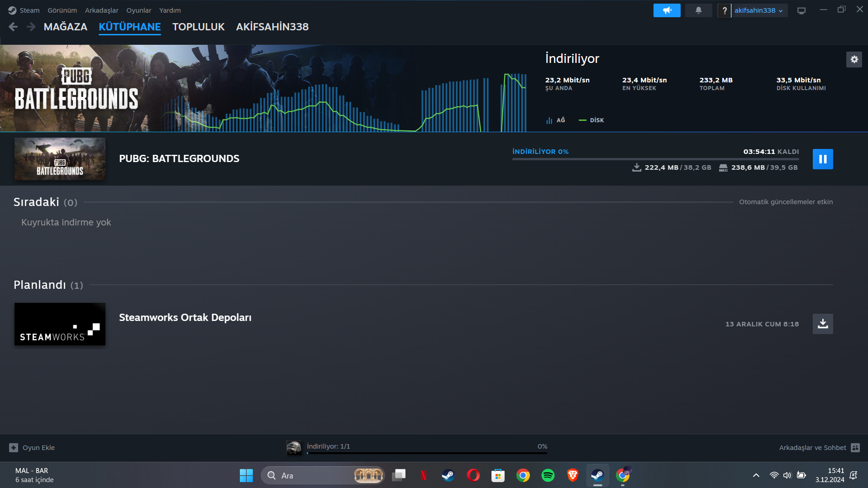Click the 33,5 Mbit/sn disk usage value
The height and width of the screenshot is (488, 868).
click(799, 80)
